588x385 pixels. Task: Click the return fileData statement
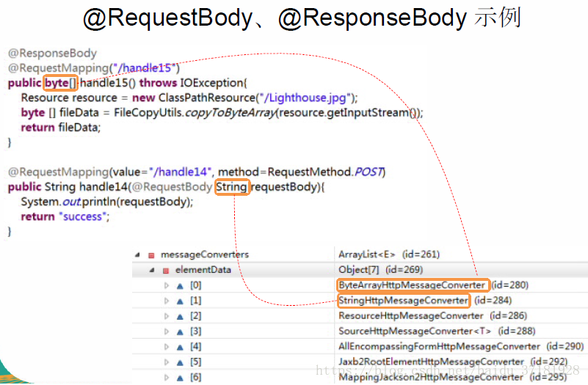61,128
